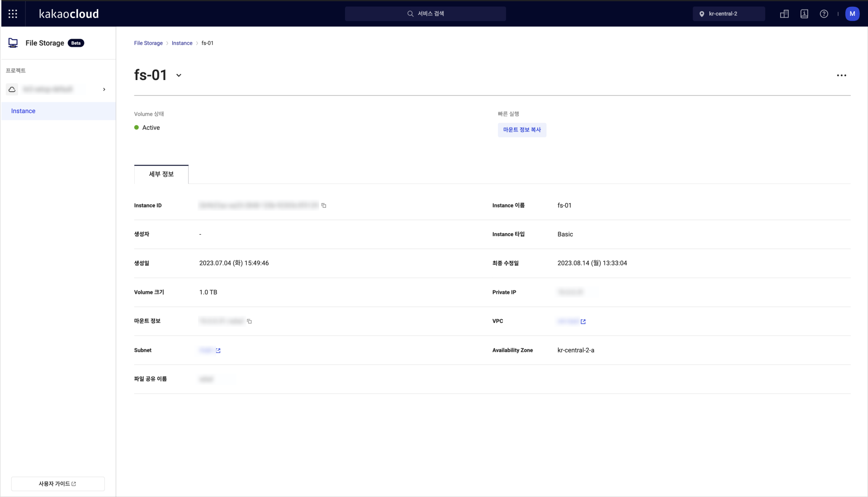
Task: Copy the Instance ID with copy icon
Action: 324,205
